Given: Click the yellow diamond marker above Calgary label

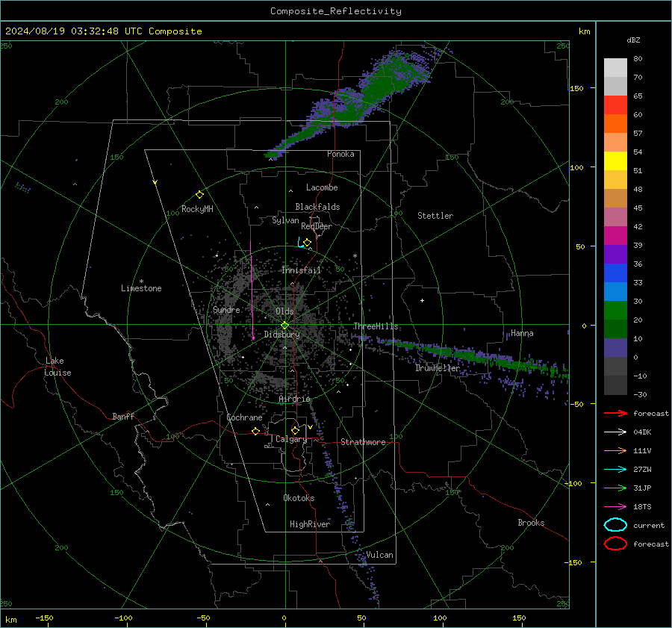Looking at the screenshot, I should pos(295,430).
